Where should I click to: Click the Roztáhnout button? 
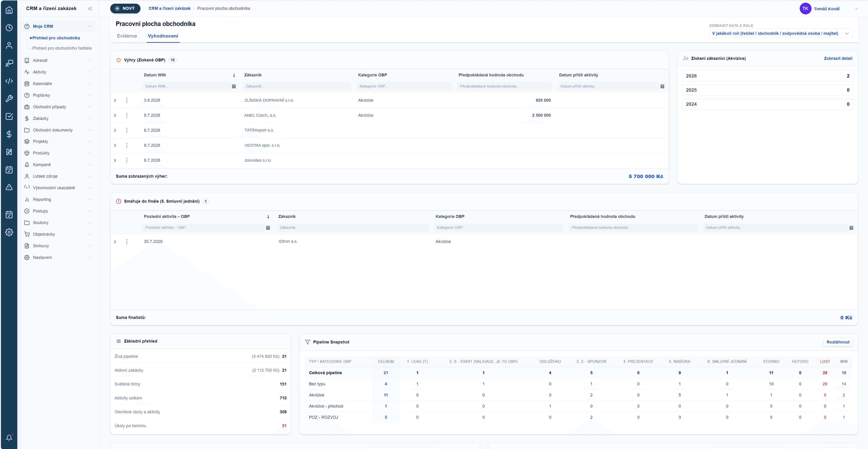tap(838, 342)
